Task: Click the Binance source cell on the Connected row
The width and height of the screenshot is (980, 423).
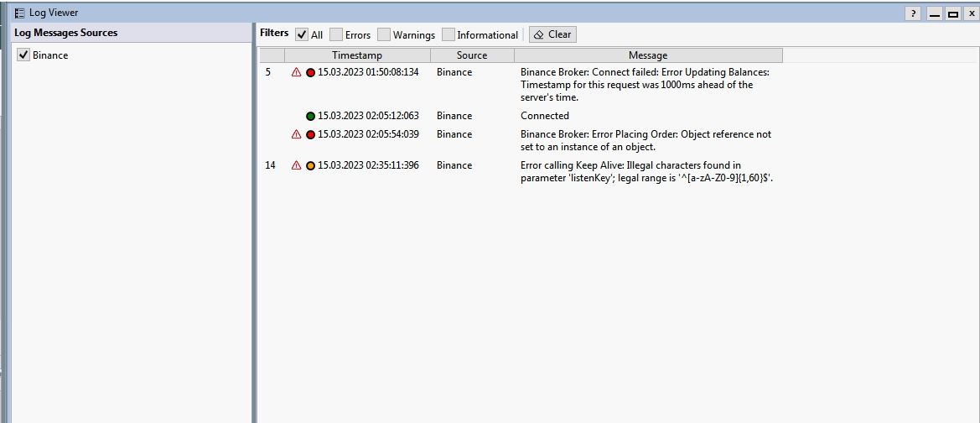Action: pyautogui.click(x=454, y=116)
